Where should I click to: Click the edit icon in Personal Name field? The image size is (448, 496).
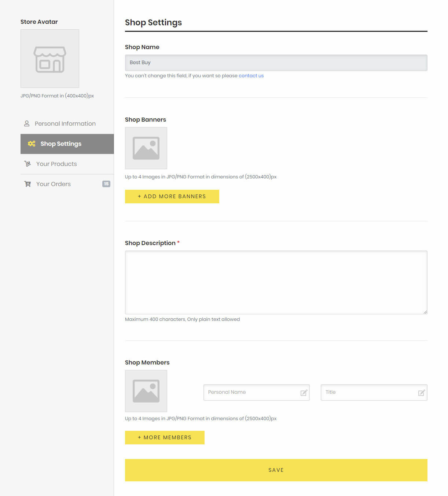pos(304,393)
